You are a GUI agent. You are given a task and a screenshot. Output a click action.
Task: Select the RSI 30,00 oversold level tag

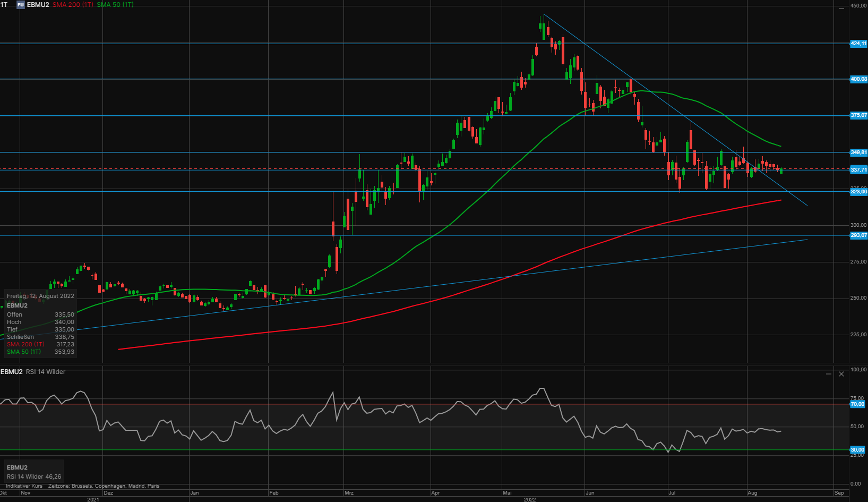tap(857, 450)
